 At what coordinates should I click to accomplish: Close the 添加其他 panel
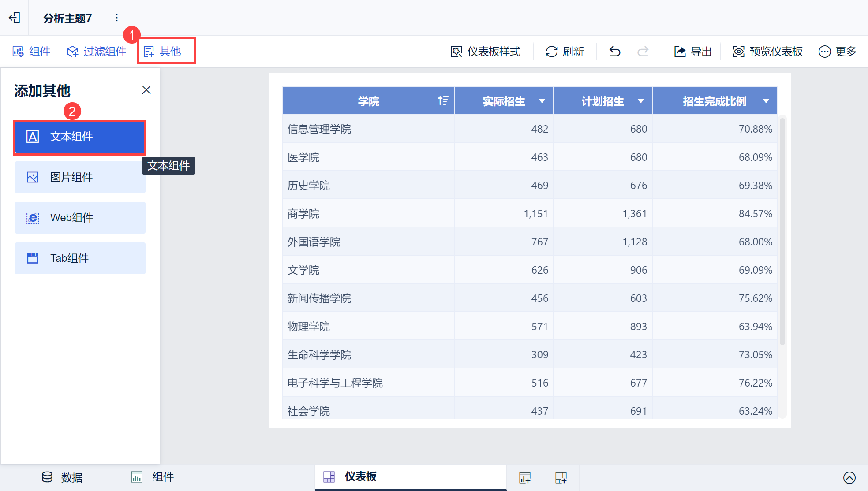[x=146, y=90]
